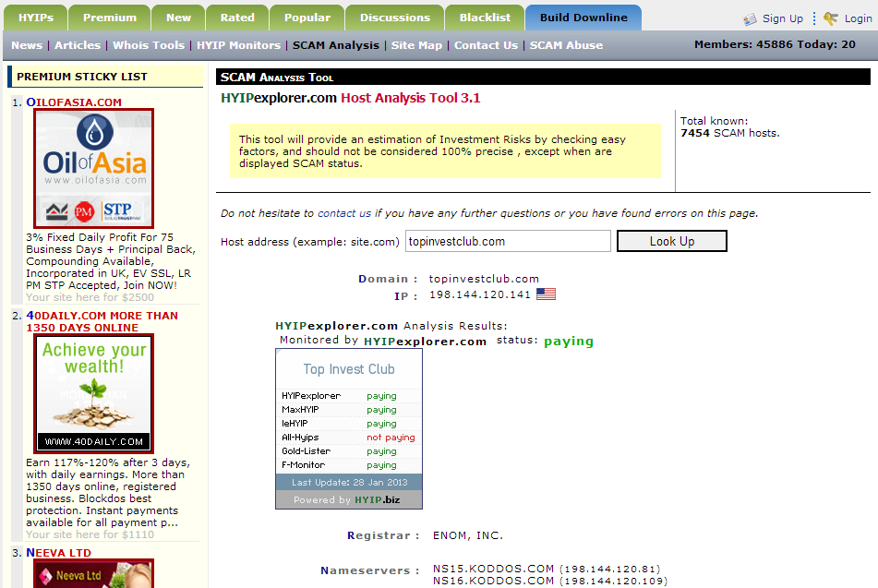Go to Contact Us in navigation bar
Image resolution: width=878 pixels, height=588 pixels.
tap(486, 45)
